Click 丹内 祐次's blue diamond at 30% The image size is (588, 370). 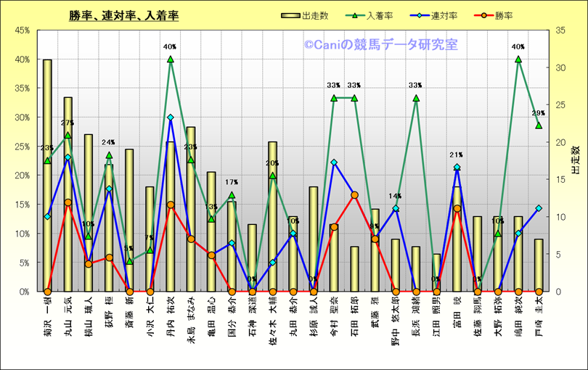pyautogui.click(x=170, y=118)
